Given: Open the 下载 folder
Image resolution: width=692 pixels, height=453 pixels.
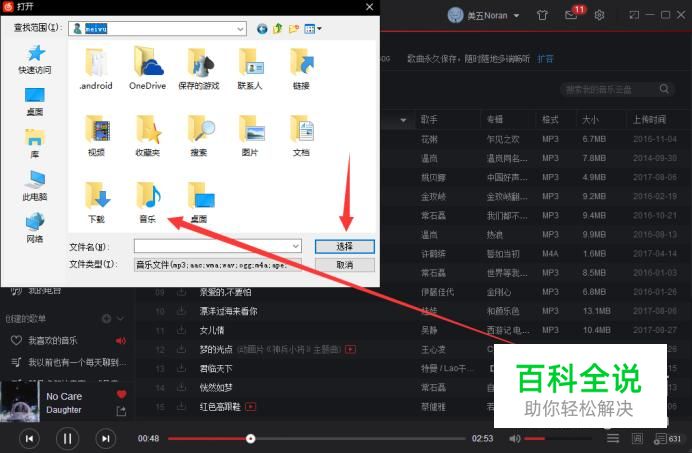Looking at the screenshot, I should (96, 202).
